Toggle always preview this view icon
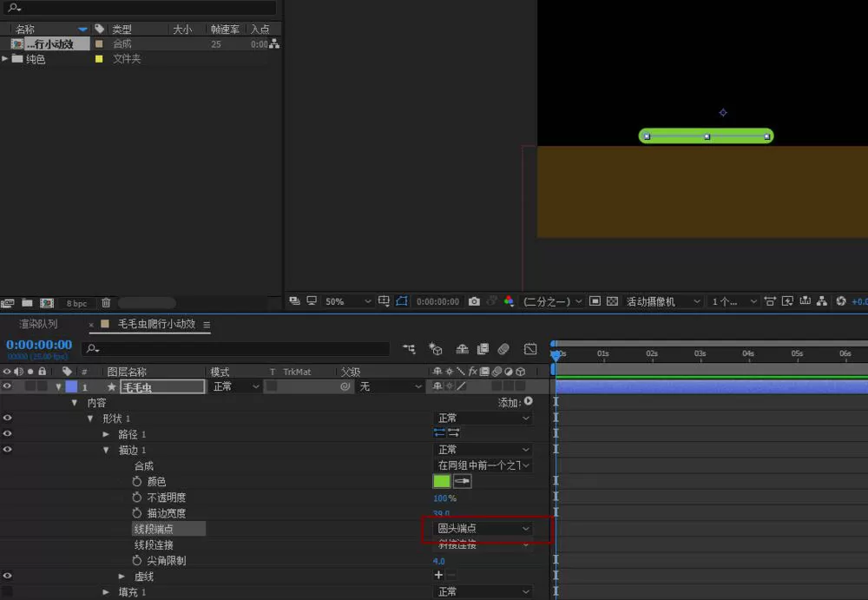Screen dimensions: 868x600 294,300
